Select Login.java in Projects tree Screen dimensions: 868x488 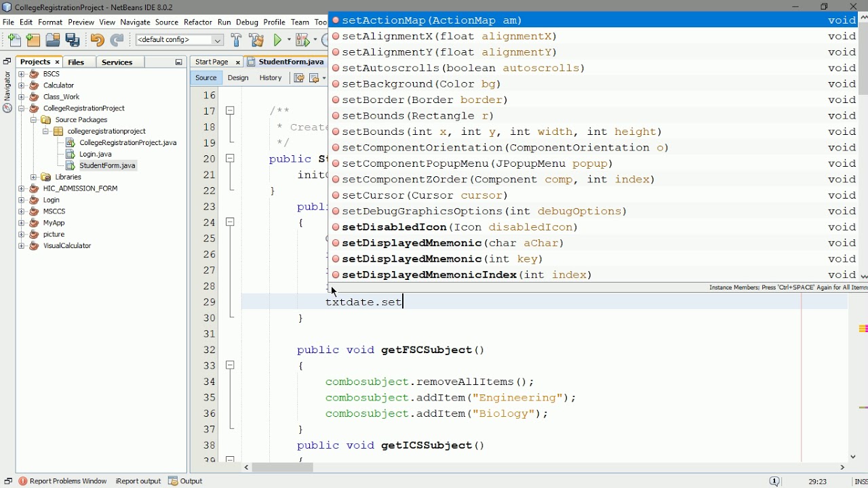[x=96, y=155]
